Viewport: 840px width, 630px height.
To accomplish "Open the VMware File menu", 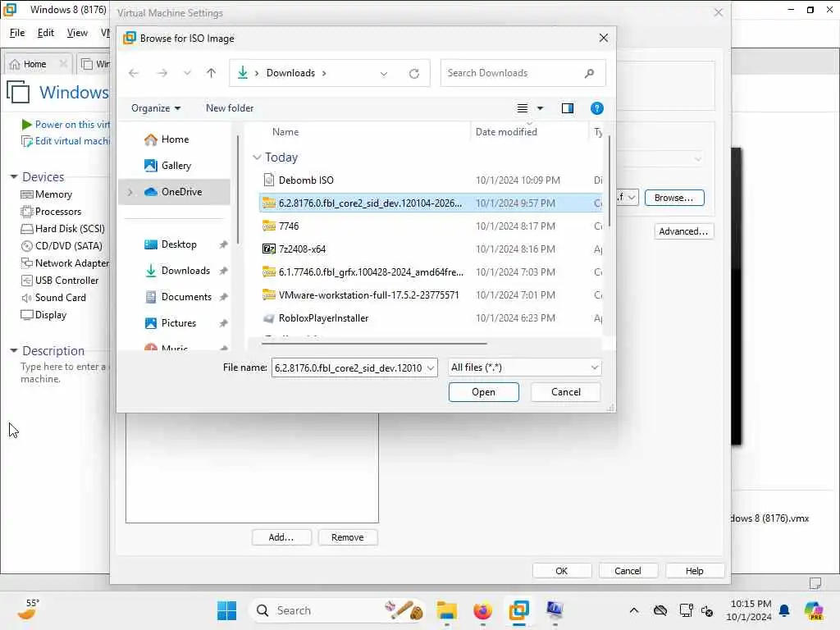I will 17,33.
